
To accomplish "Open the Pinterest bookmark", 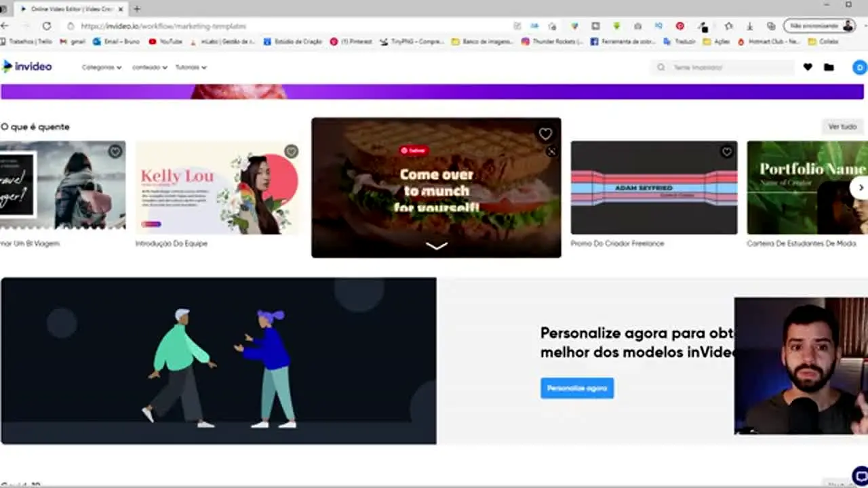I will tap(351, 41).
